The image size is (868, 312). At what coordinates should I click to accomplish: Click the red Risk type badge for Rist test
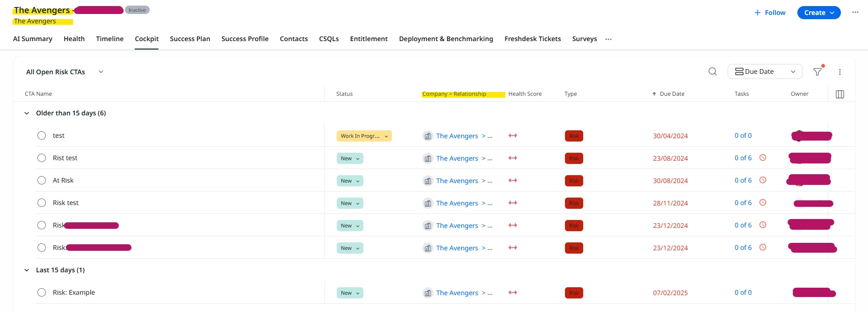coord(574,158)
